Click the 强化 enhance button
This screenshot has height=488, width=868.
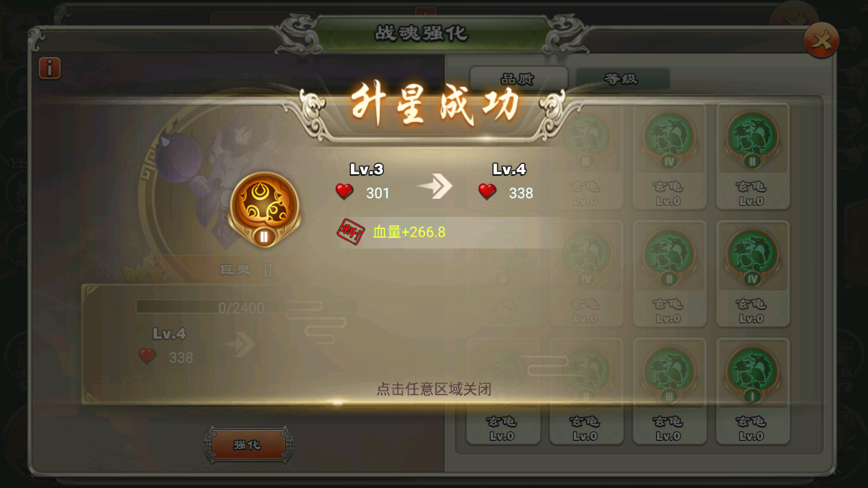pos(248,445)
